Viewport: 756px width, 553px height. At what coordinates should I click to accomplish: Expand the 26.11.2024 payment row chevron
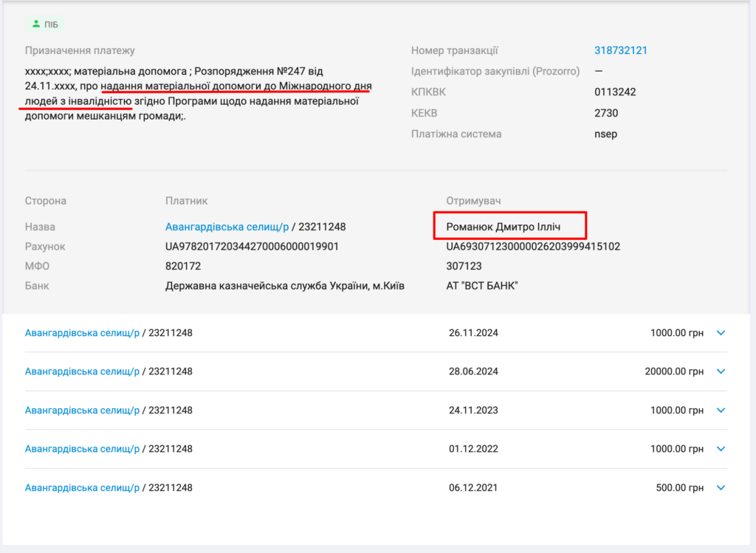721,333
